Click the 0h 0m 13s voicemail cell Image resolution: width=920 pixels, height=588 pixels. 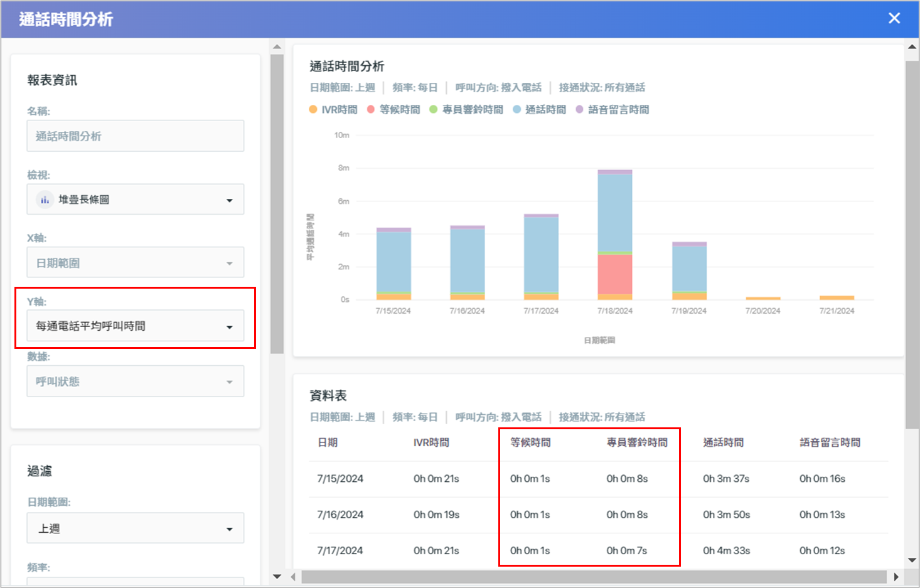click(x=822, y=515)
